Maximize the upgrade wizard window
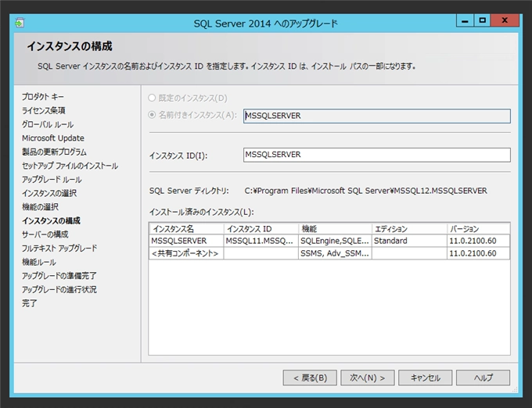 (482, 20)
